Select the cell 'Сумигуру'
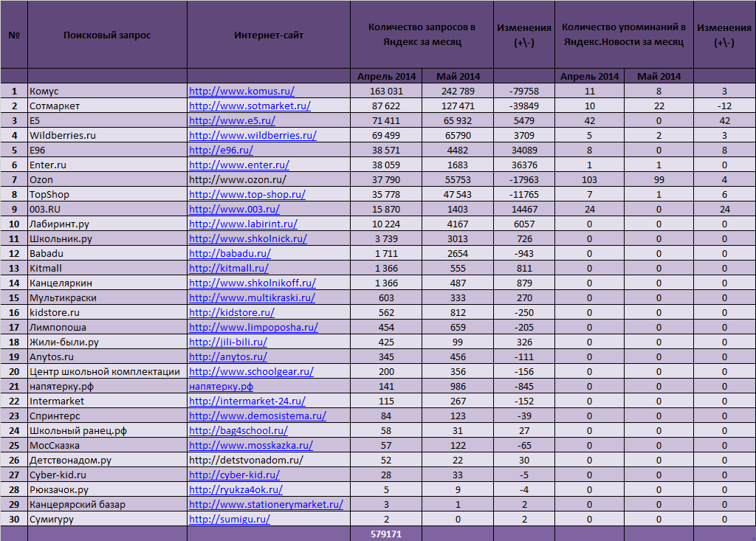The image size is (756, 541). pos(107,520)
